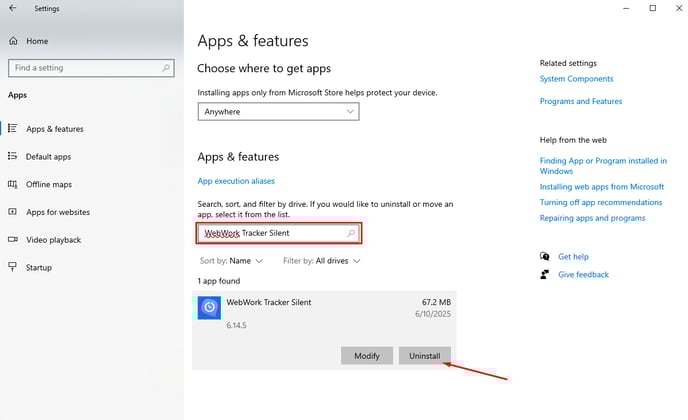Image resolution: width=688 pixels, height=420 pixels.
Task: Open the Video playback settings page
Action: 54,240
